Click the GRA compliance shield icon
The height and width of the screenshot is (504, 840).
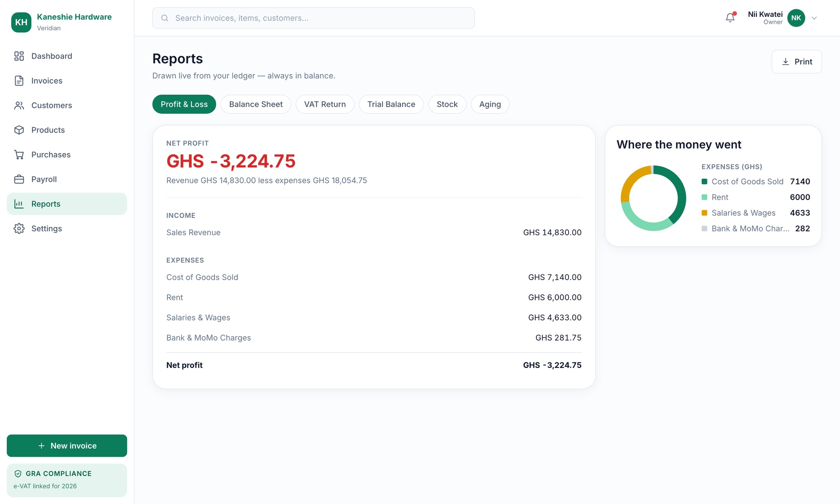coord(18,473)
